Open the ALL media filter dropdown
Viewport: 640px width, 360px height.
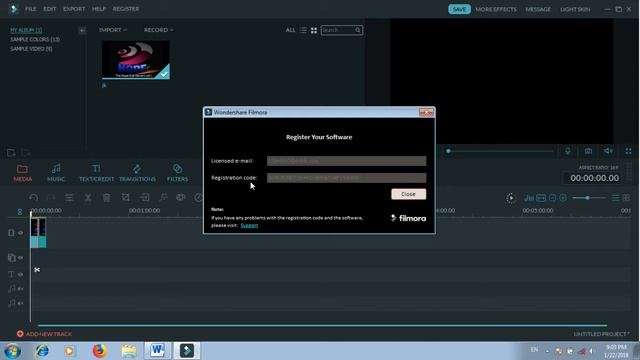[x=290, y=30]
